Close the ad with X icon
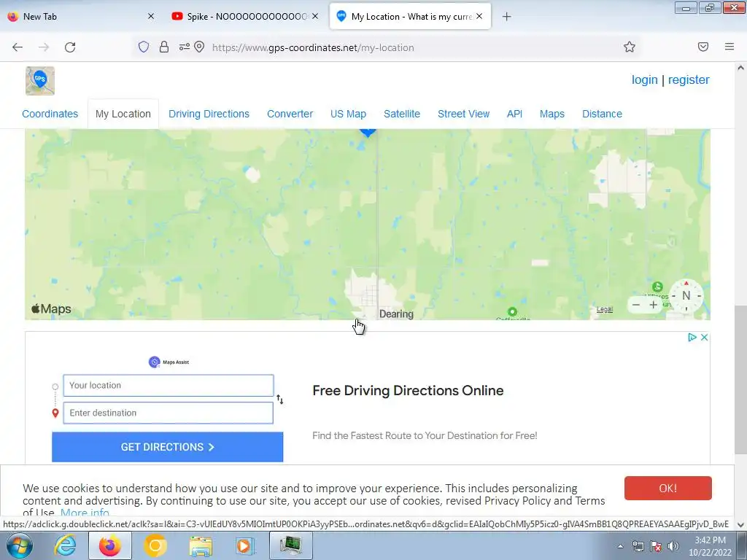This screenshot has width=747, height=560. [704, 337]
